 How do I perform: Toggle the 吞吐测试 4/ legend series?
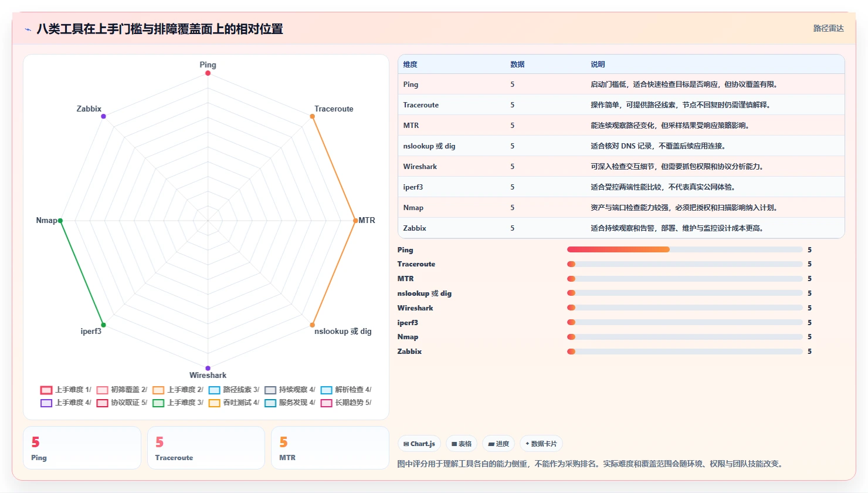233,403
